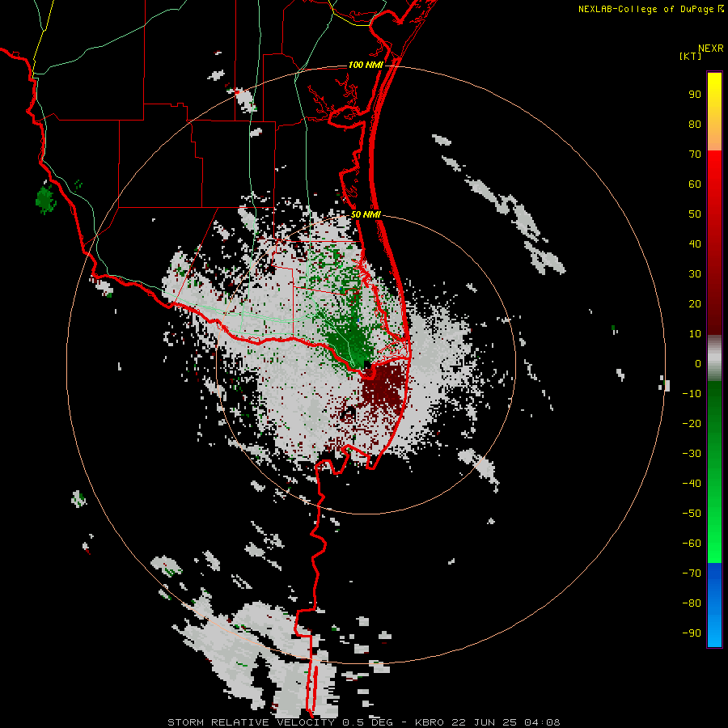Click the -60 value on the color scale

tap(692, 544)
